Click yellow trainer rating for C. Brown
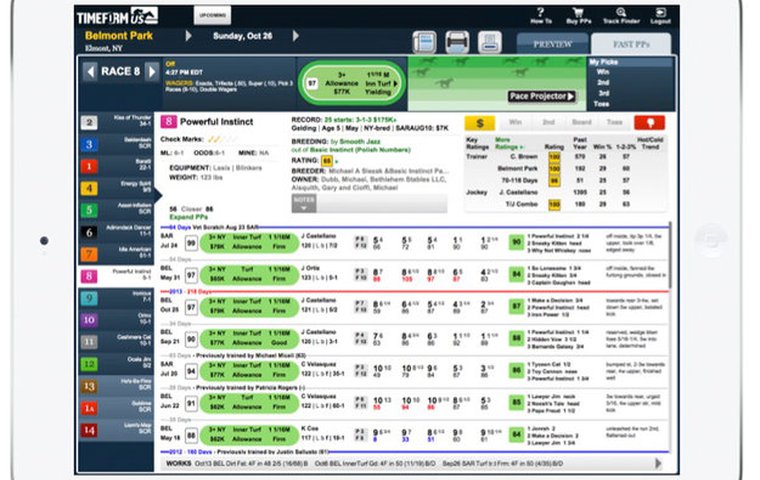760x480 pixels. 554,157
